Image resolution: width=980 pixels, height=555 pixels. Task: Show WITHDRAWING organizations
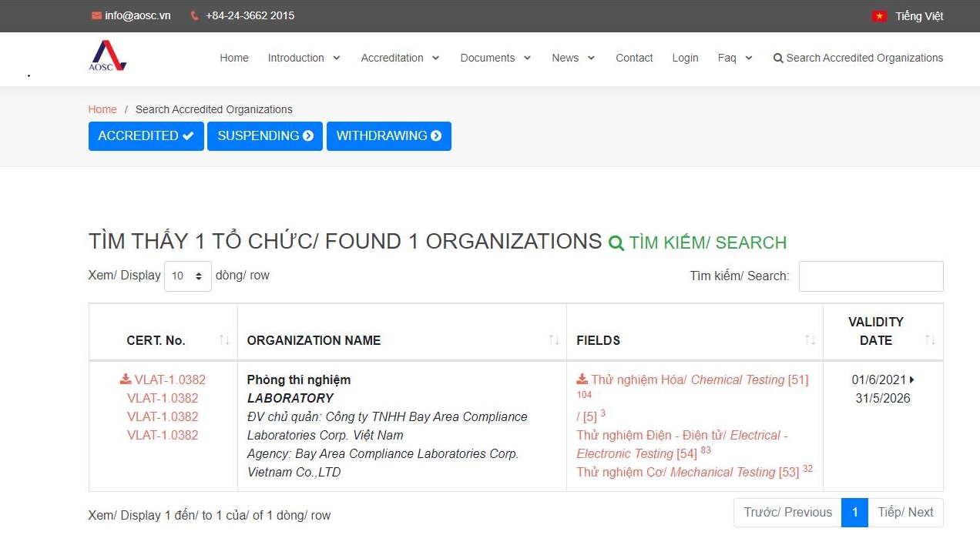[388, 135]
